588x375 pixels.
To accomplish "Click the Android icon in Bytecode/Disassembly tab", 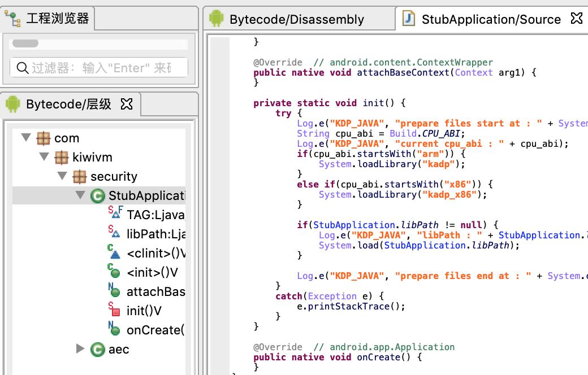I will pos(217,19).
